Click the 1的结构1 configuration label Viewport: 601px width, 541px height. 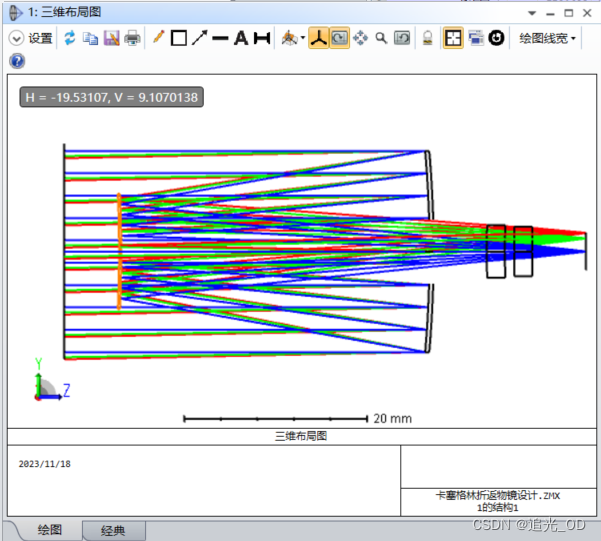click(498, 508)
